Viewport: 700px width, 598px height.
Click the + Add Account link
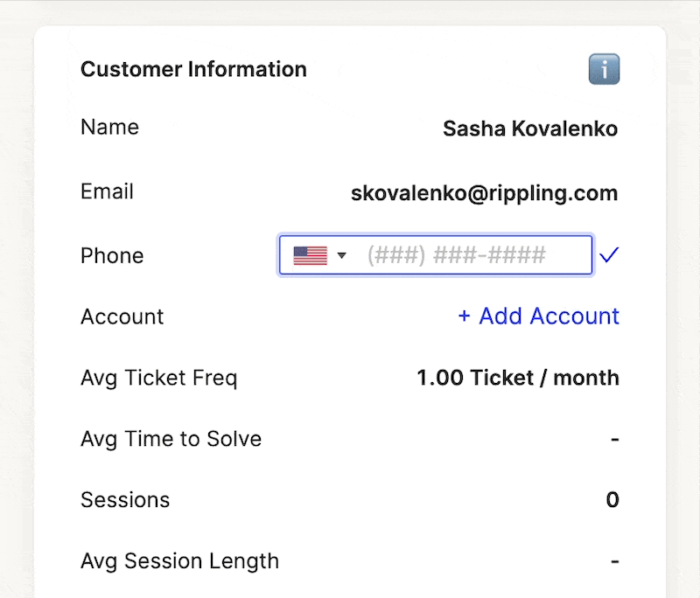point(538,316)
